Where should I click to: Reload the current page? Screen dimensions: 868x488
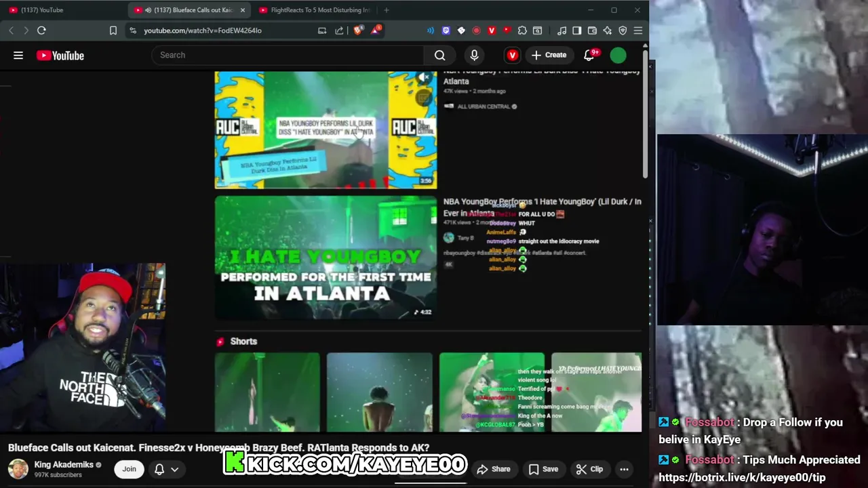click(41, 30)
